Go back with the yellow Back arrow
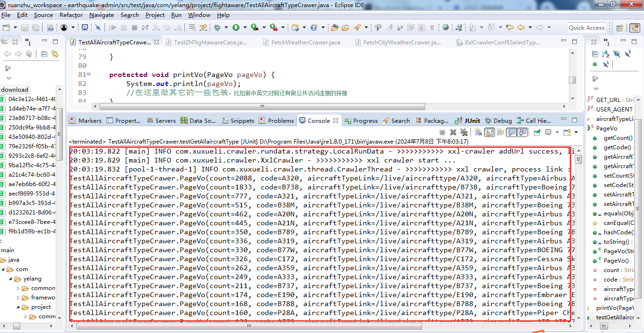The height and width of the screenshot is (333, 644). [521, 27]
